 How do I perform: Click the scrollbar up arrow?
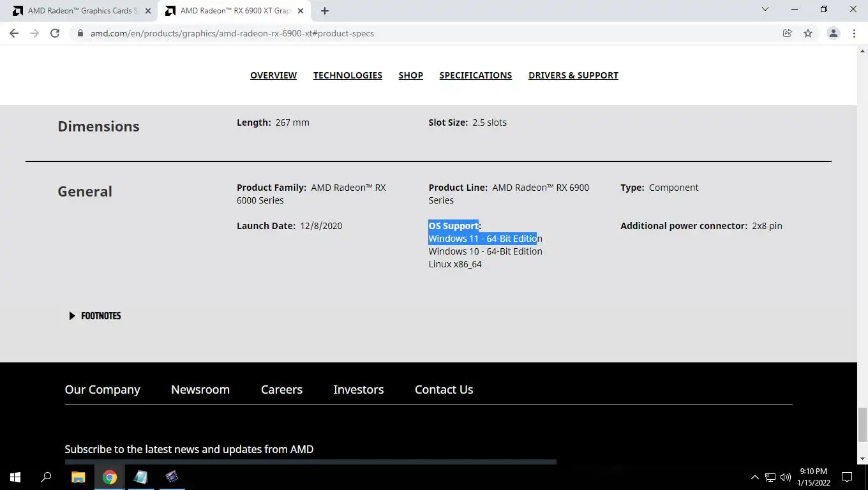[862, 51]
